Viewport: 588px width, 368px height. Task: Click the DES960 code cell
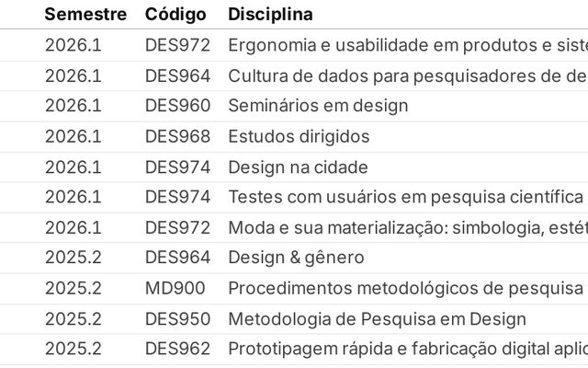point(177,106)
